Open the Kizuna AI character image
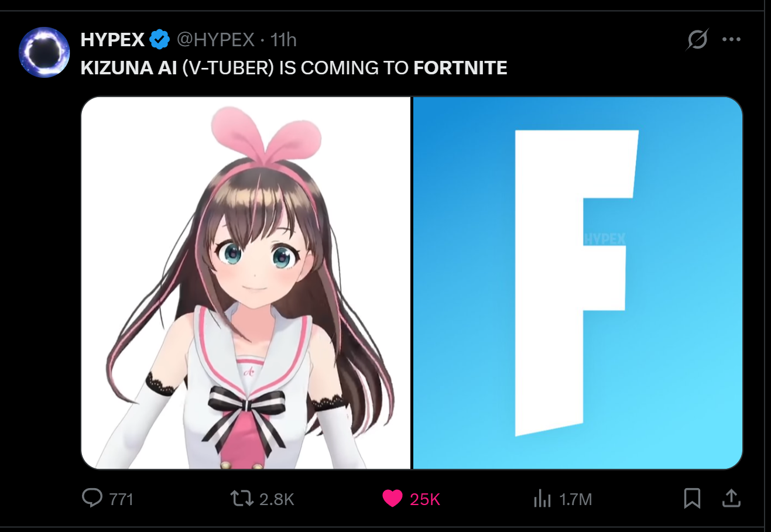 (x=246, y=283)
